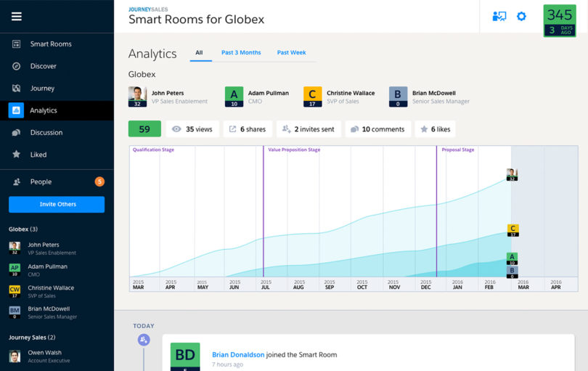Viewport: 588px width, 371px height.
Task: Click the B 0 marker on chart
Action: 512,272
